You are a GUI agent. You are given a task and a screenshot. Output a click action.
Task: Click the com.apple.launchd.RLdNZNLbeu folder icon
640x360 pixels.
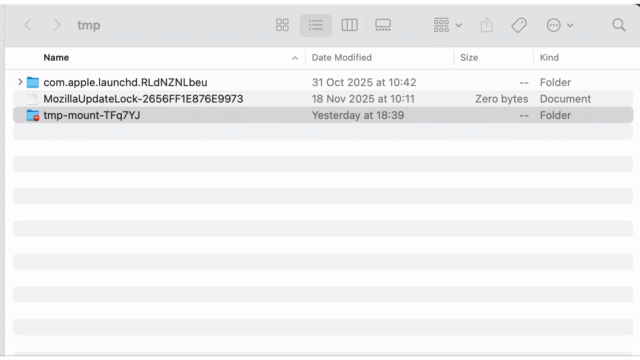coord(33,82)
